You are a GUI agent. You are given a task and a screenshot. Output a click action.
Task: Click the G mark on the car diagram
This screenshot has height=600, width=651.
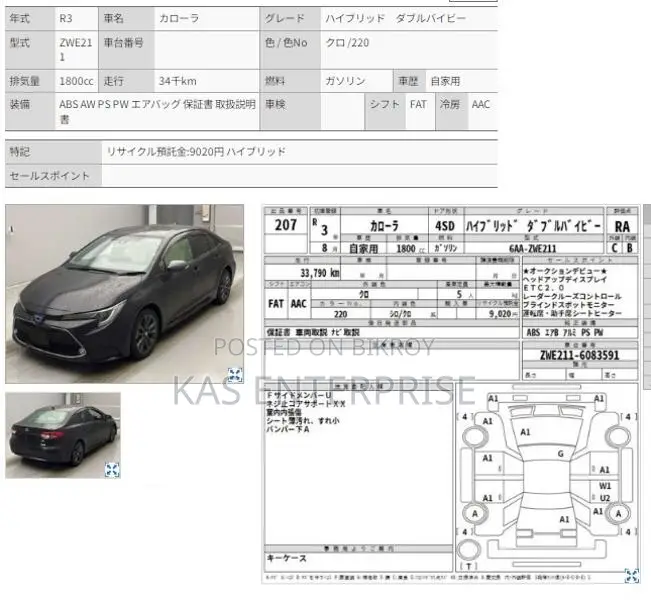pos(560,453)
